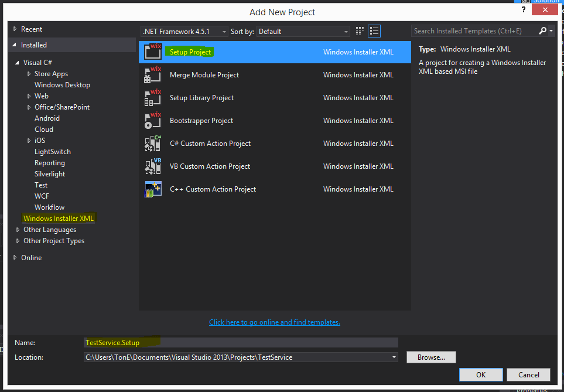Select the Setup Library Project icon
Viewport: 564px width, 392px height.
152,97
